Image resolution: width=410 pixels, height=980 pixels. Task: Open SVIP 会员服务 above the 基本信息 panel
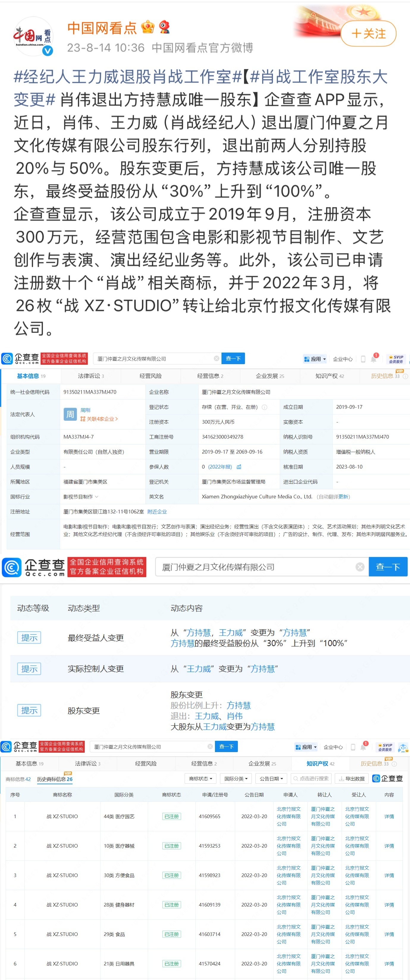pos(396,359)
